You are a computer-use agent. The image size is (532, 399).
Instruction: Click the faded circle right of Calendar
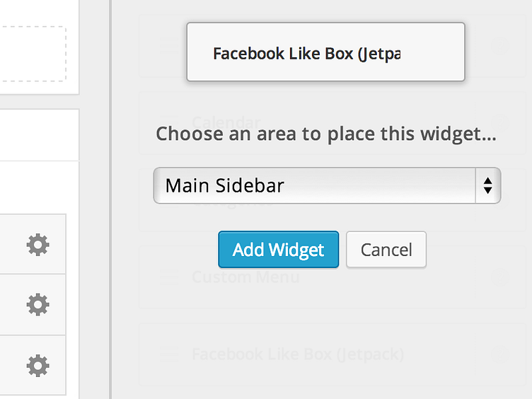[502, 122]
